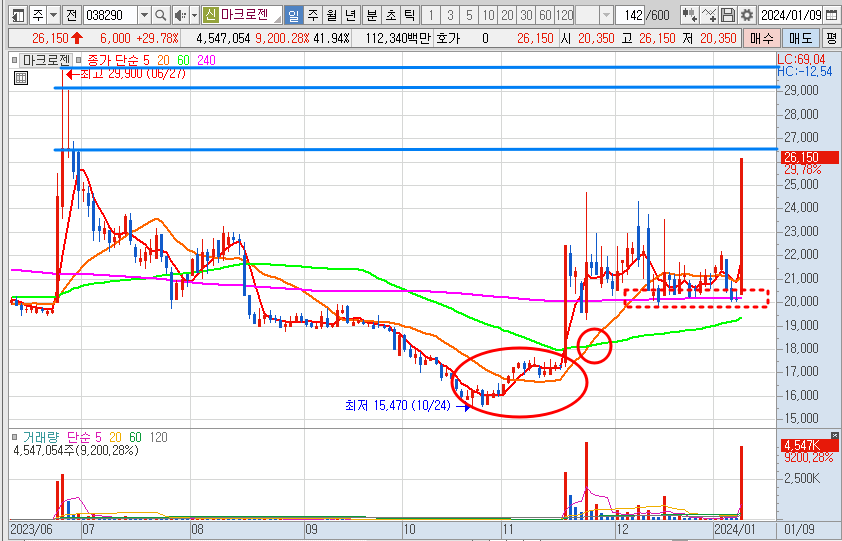This screenshot has height=541, width=842.
Task: Select interval 20 button in top toolbar
Action: click(x=507, y=15)
